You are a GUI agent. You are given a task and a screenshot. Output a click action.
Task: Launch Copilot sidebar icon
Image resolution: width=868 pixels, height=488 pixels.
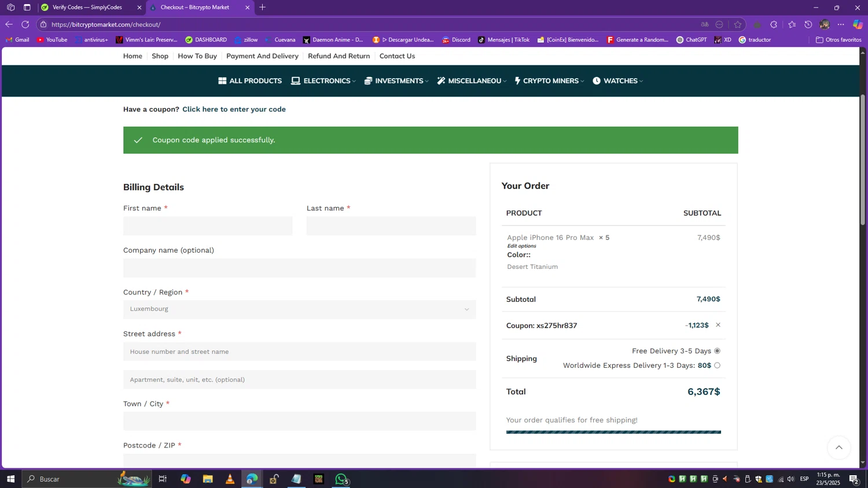coord(858,24)
